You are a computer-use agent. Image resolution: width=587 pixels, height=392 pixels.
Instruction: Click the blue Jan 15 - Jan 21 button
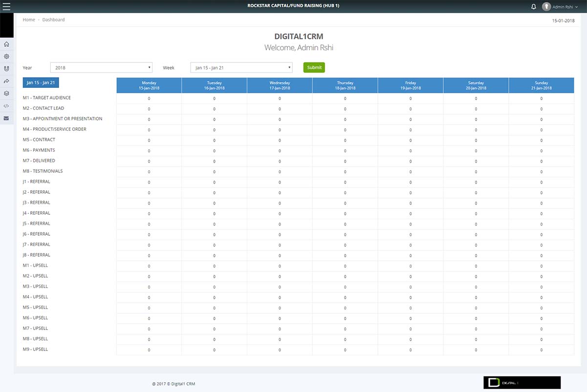click(x=41, y=83)
